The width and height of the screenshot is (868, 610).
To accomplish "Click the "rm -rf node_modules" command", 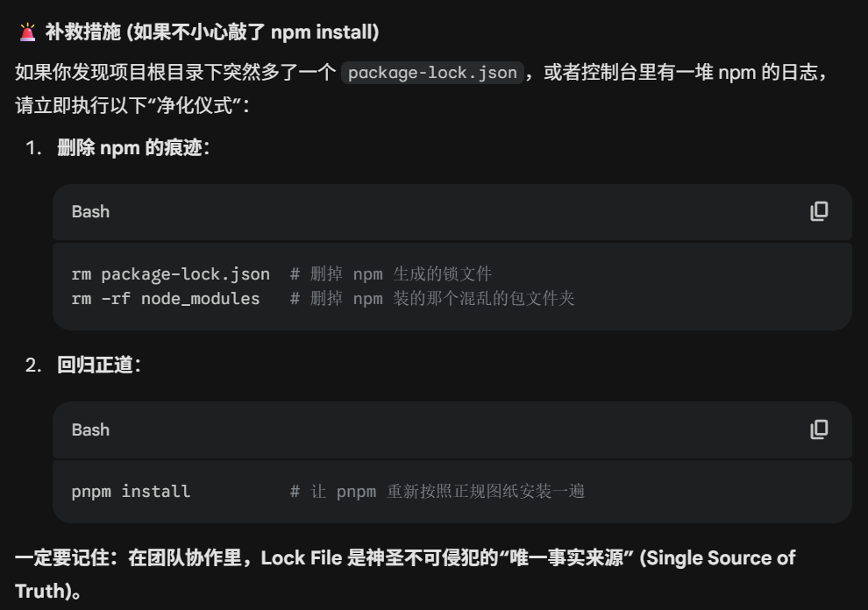I will pos(165,299).
